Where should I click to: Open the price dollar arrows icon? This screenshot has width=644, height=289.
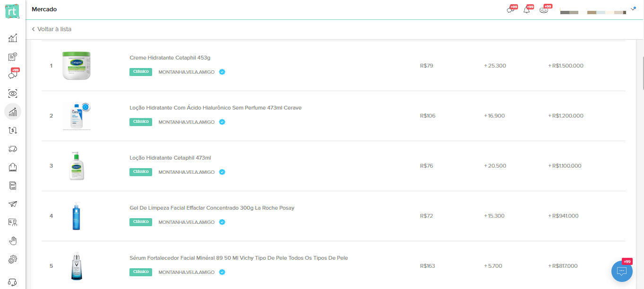(x=13, y=130)
